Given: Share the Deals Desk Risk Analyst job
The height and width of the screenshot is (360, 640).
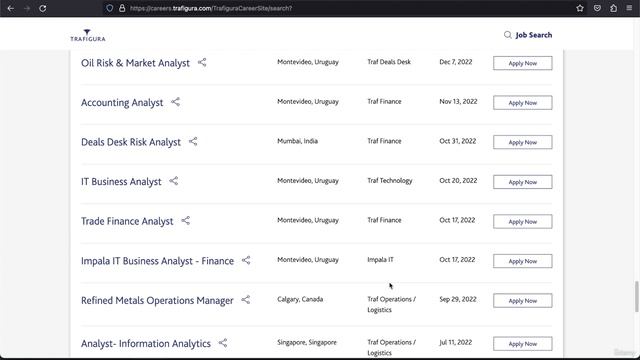Looking at the screenshot, I should pos(193,142).
